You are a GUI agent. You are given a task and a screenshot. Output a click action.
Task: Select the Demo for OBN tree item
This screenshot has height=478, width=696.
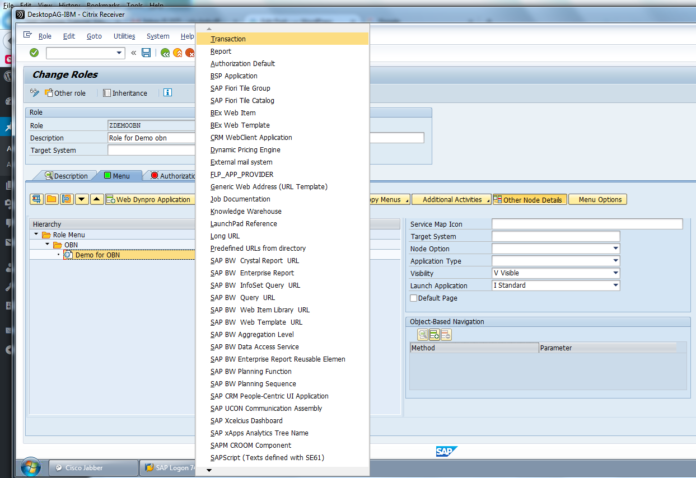pyautogui.click(x=97, y=255)
